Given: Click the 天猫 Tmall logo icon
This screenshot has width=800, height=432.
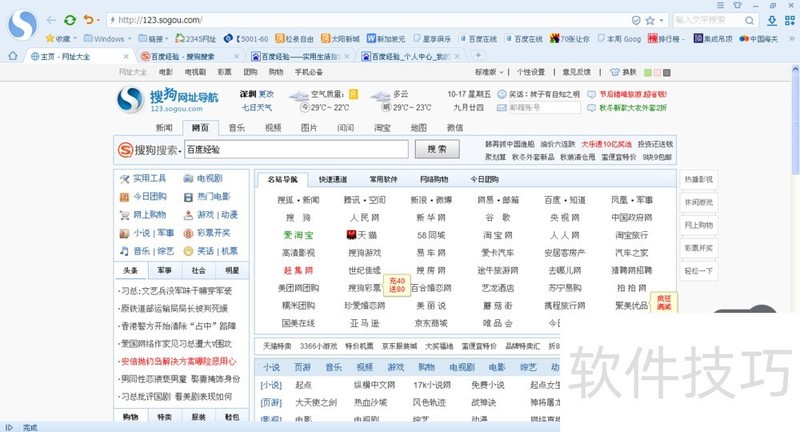Looking at the screenshot, I should tap(351, 234).
